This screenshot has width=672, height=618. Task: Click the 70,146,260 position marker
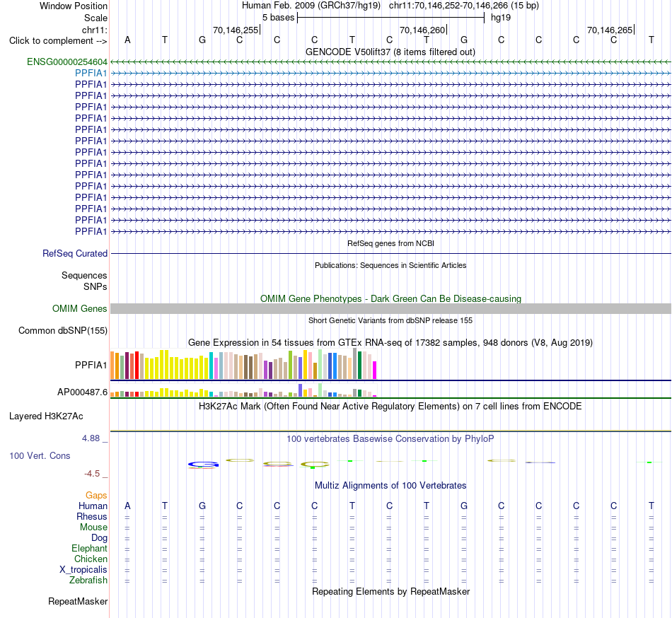[x=422, y=30]
